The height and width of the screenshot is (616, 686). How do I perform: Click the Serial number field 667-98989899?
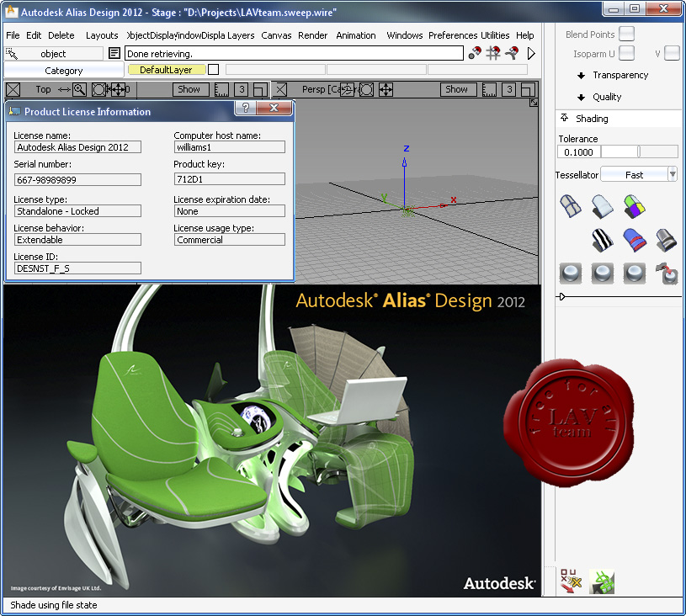point(77,180)
